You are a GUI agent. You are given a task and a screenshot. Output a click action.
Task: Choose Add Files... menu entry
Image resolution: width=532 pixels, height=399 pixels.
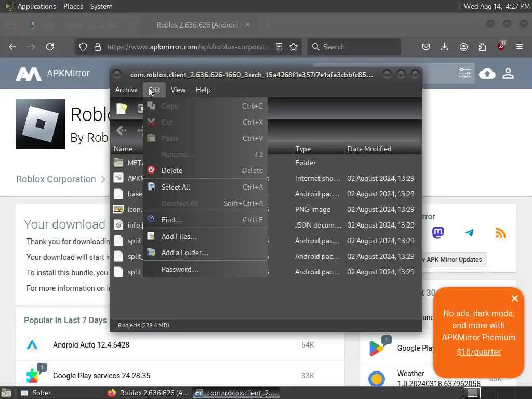click(x=205, y=236)
